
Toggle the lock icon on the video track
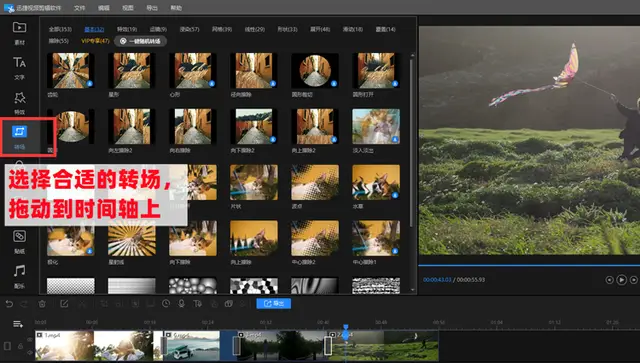[x=20, y=346]
